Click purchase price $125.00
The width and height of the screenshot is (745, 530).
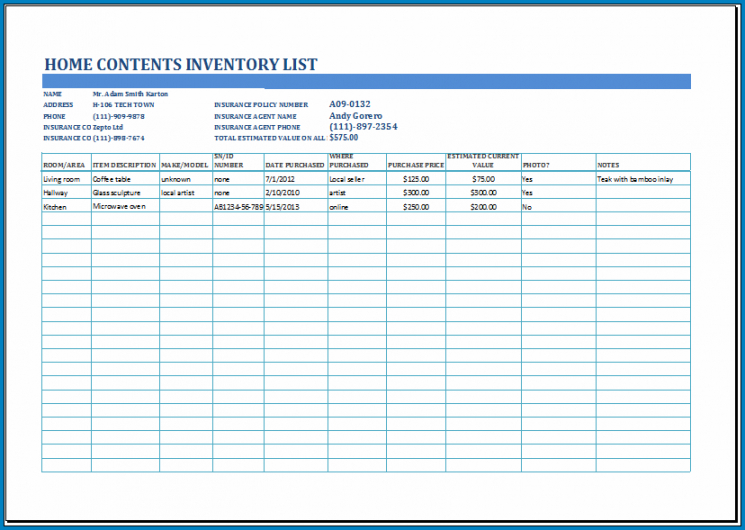coord(416,179)
